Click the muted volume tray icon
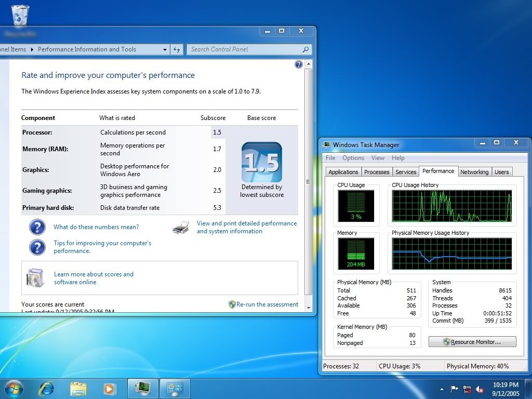 point(480,389)
